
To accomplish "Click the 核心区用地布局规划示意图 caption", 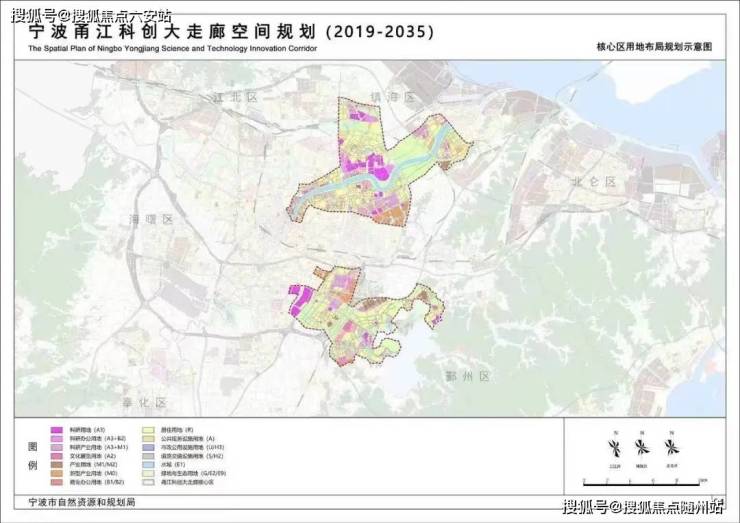I will click(x=654, y=47).
